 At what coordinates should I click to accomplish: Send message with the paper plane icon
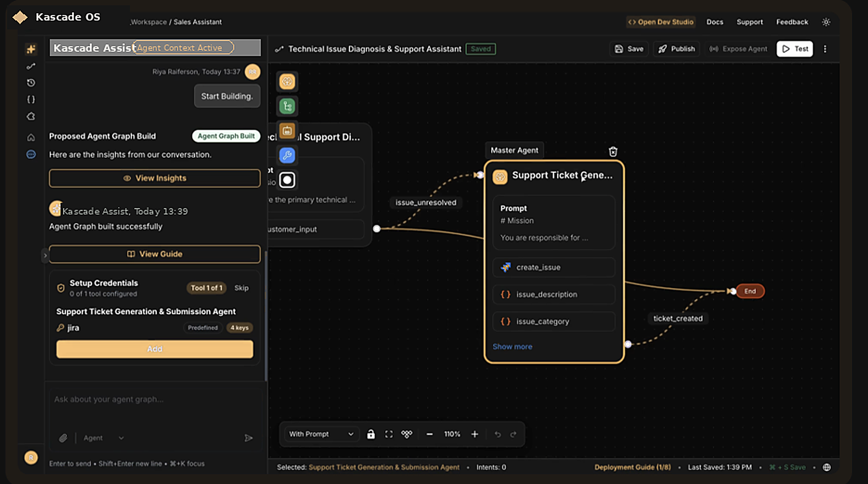[x=248, y=438]
